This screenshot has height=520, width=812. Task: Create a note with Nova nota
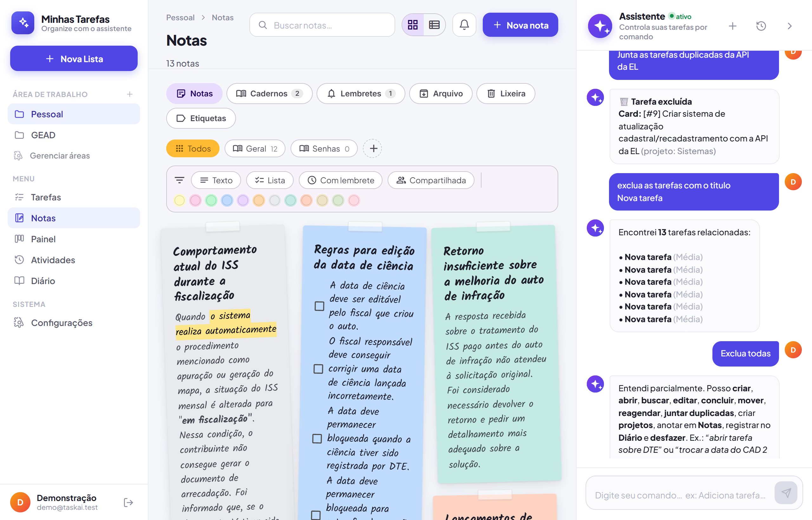520,25
